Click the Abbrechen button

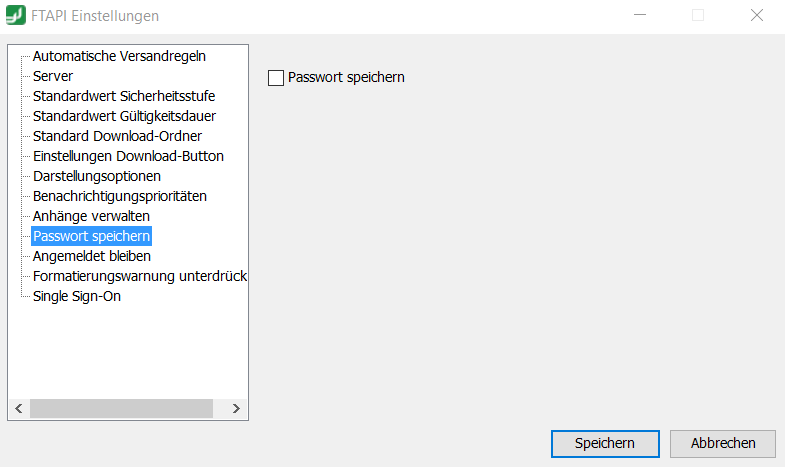tap(723, 443)
